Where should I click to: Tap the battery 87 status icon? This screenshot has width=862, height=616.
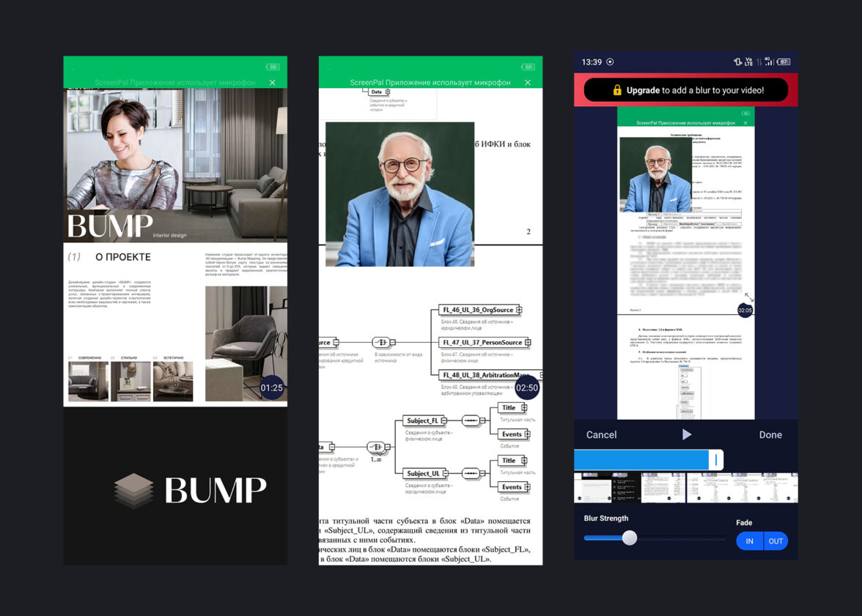click(784, 62)
